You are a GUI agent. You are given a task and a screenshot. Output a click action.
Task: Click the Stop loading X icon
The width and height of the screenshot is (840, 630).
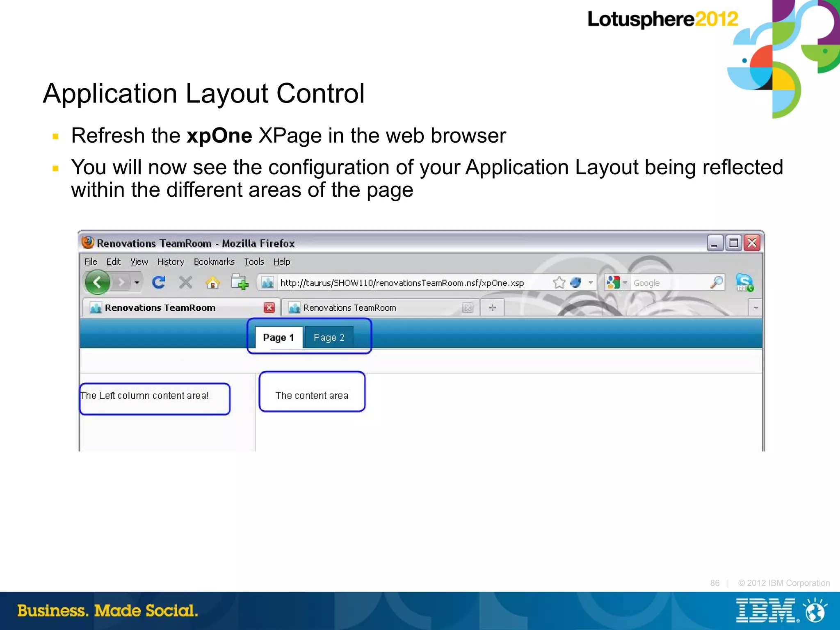pos(186,282)
